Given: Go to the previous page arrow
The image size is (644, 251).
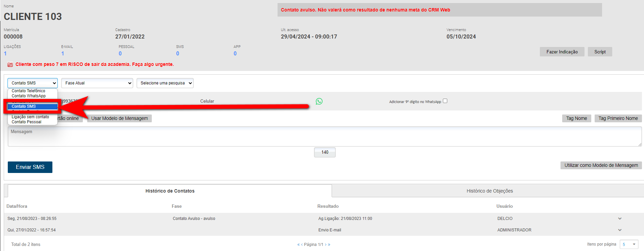Looking at the screenshot, I should 302,245.
